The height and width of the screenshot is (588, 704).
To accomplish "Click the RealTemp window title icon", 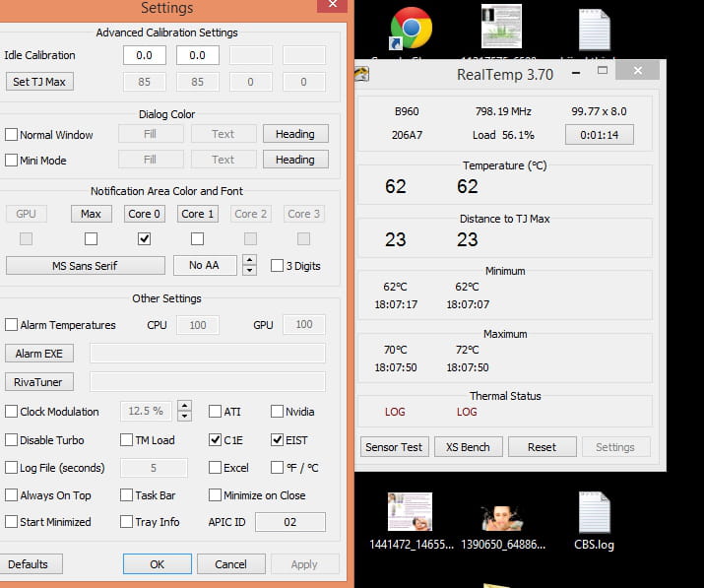I will point(362,74).
